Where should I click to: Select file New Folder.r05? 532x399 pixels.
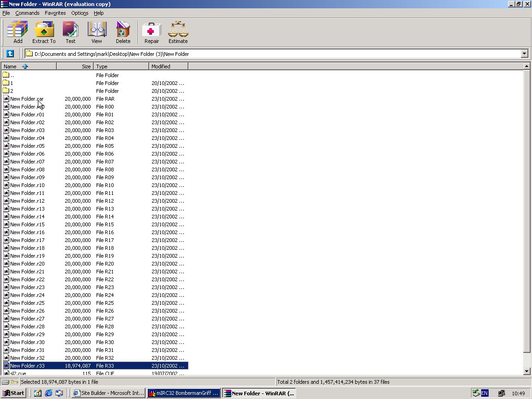coord(27,146)
